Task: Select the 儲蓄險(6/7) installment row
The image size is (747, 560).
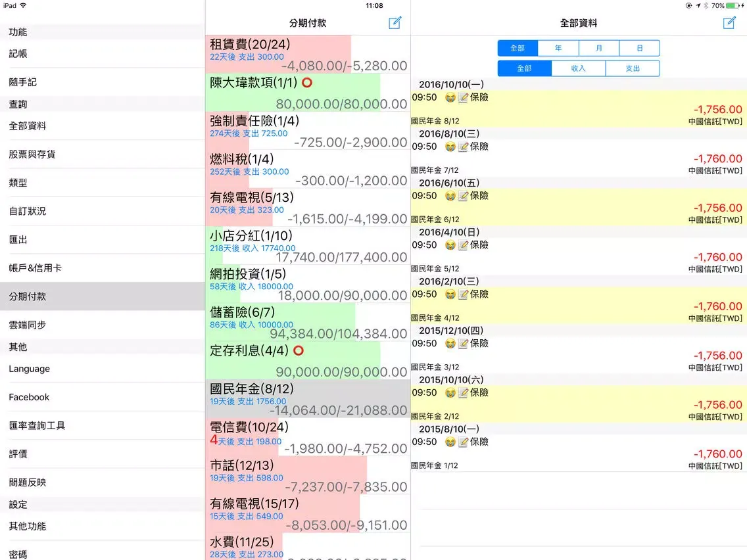Action: (x=308, y=323)
